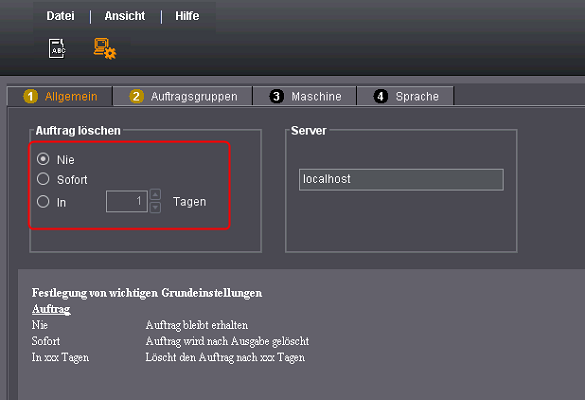Click the number 2 badge on Auftragsgruppen tab
The height and width of the screenshot is (400, 585).
137,97
